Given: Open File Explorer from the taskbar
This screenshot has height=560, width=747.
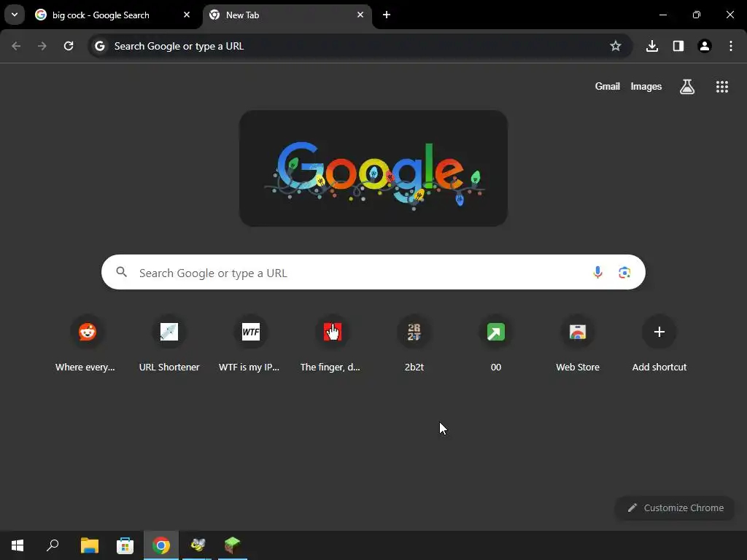Looking at the screenshot, I should pos(90,545).
